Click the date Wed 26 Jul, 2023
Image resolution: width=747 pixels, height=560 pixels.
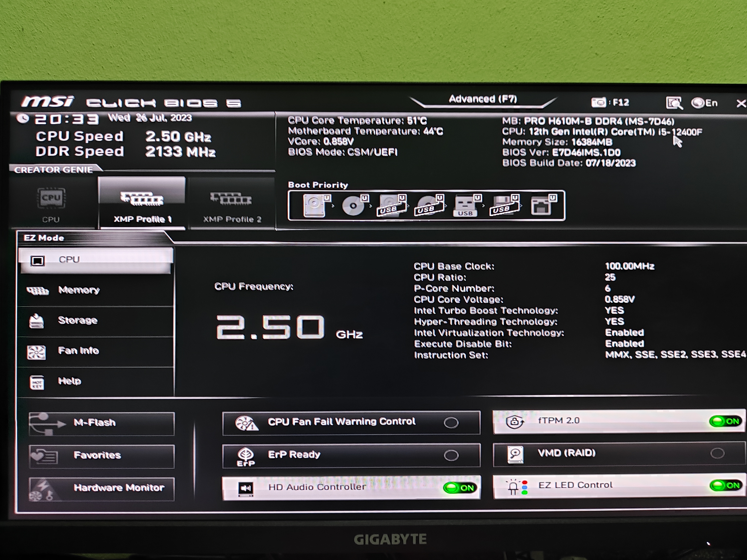(x=150, y=118)
